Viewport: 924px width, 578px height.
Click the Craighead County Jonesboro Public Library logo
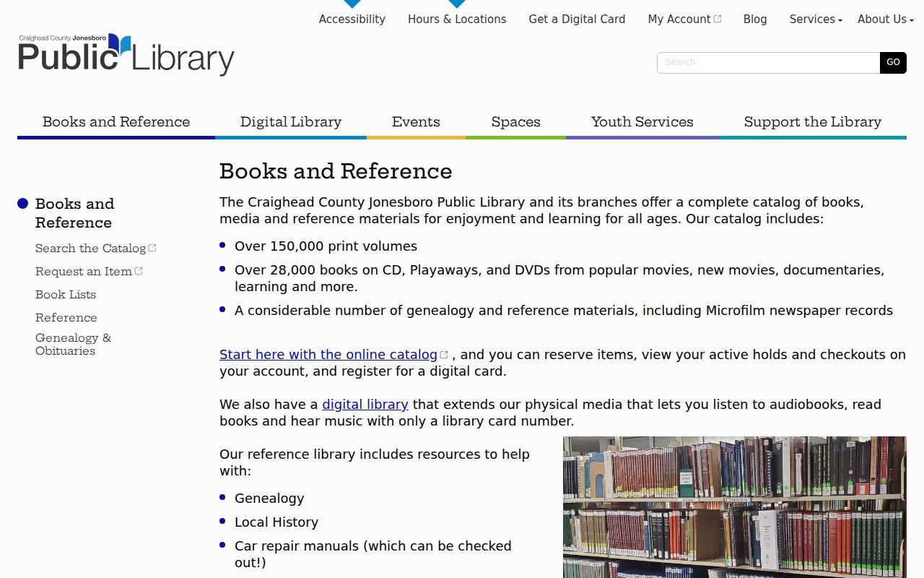126,54
